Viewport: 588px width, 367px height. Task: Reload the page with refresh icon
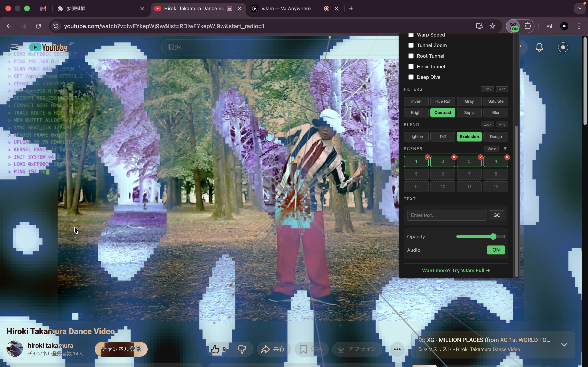(38, 26)
